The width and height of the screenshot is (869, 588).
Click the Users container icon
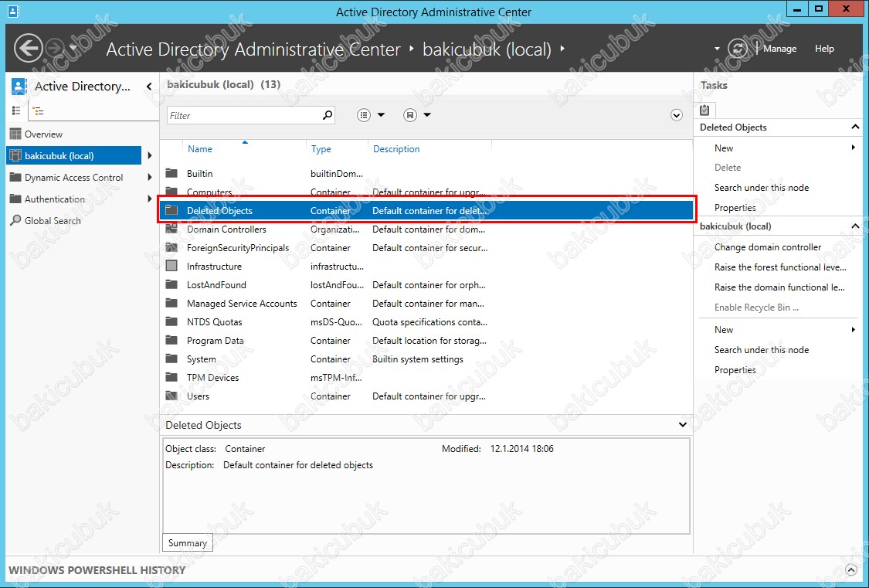coord(171,396)
